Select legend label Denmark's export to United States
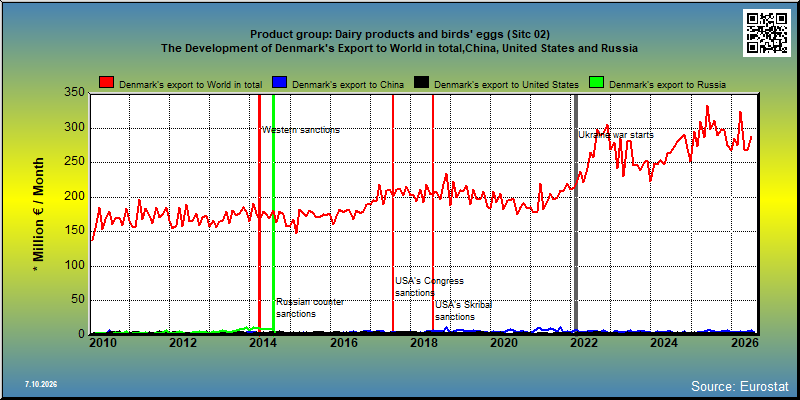The height and width of the screenshot is (400, 800). 507,85
